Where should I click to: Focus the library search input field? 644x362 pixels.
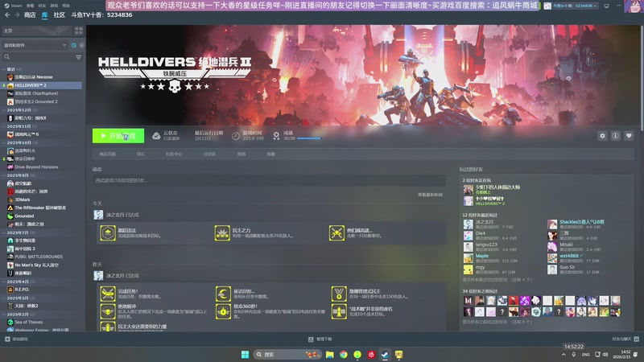tap(42, 57)
